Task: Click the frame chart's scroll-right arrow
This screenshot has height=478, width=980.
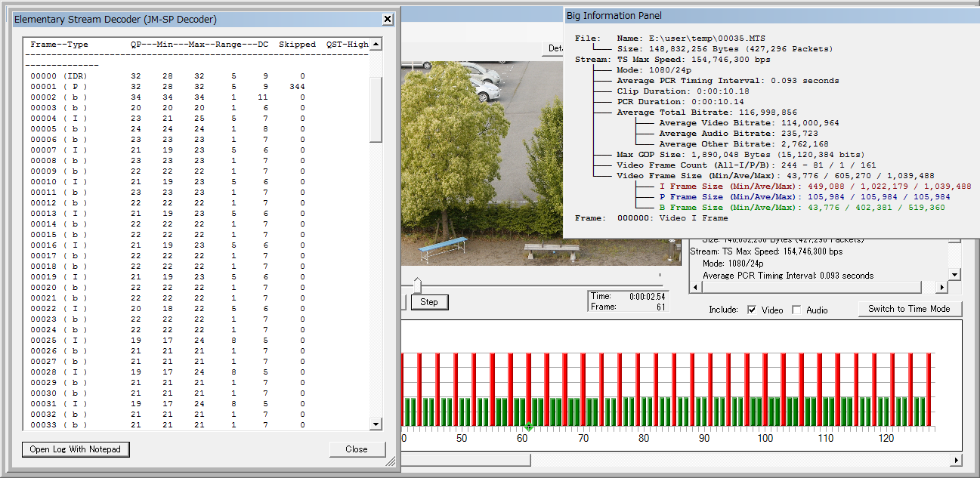Action: [x=956, y=460]
